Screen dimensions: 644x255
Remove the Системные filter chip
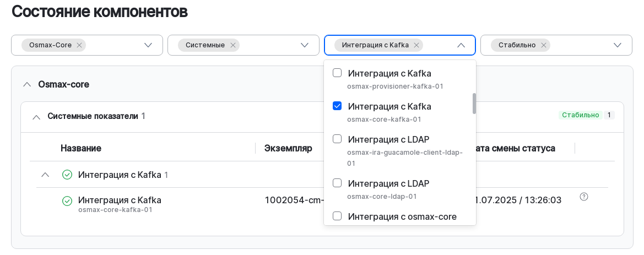[233, 45]
